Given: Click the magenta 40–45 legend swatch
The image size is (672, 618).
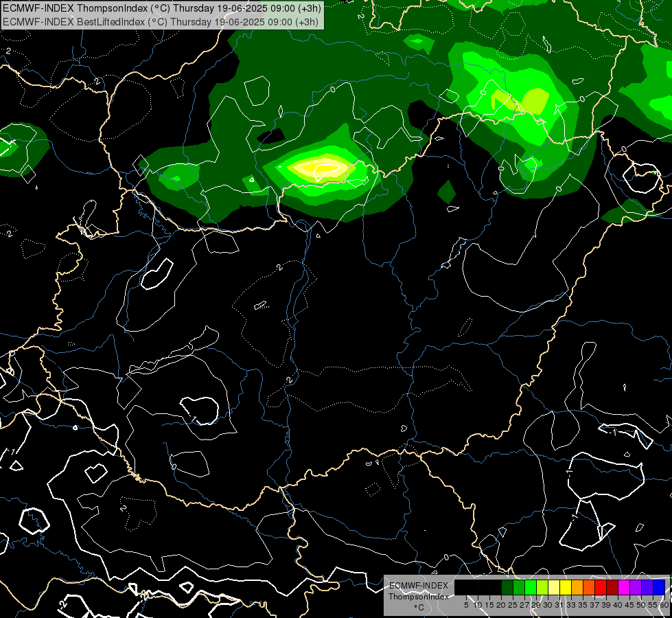Looking at the screenshot, I should (x=624, y=588).
